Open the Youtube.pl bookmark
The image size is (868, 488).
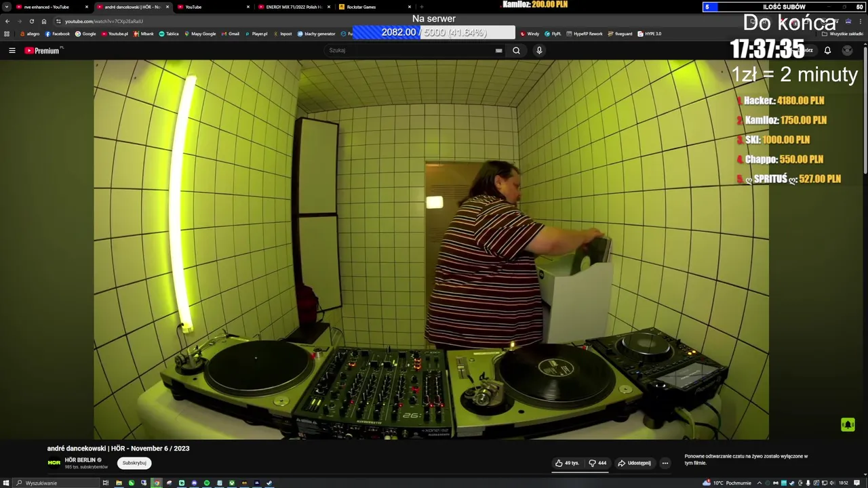click(x=115, y=34)
